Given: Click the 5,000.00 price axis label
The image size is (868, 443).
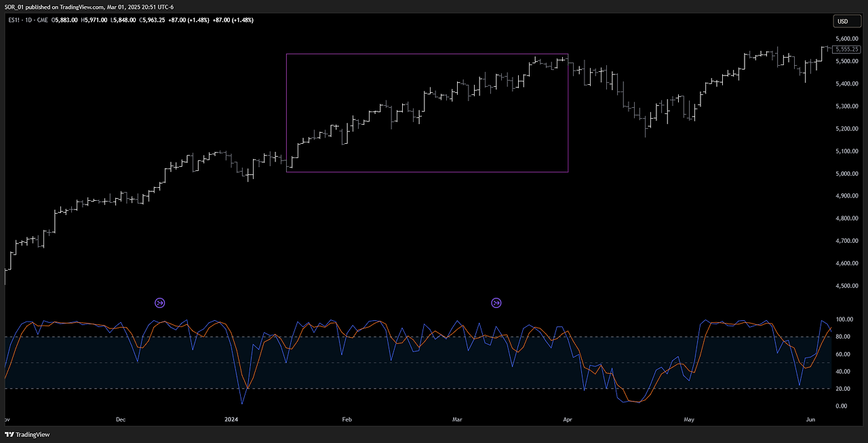Looking at the screenshot, I should [x=848, y=174].
